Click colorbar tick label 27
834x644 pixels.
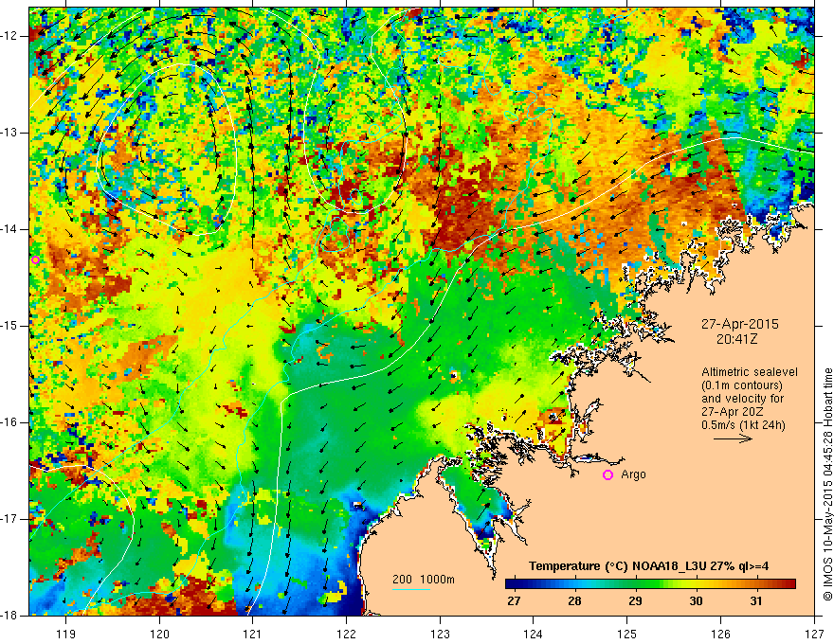click(x=514, y=601)
